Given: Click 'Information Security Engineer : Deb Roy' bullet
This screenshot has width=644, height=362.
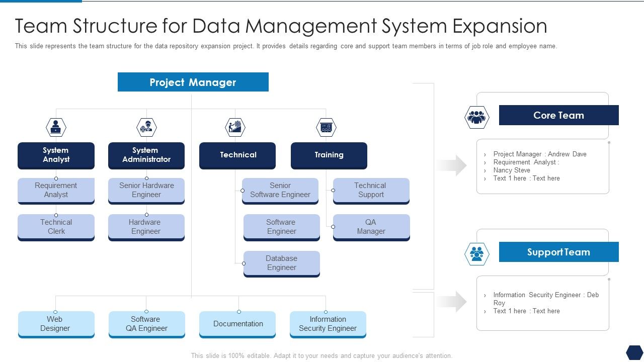Looking at the screenshot, I should coord(546,299).
